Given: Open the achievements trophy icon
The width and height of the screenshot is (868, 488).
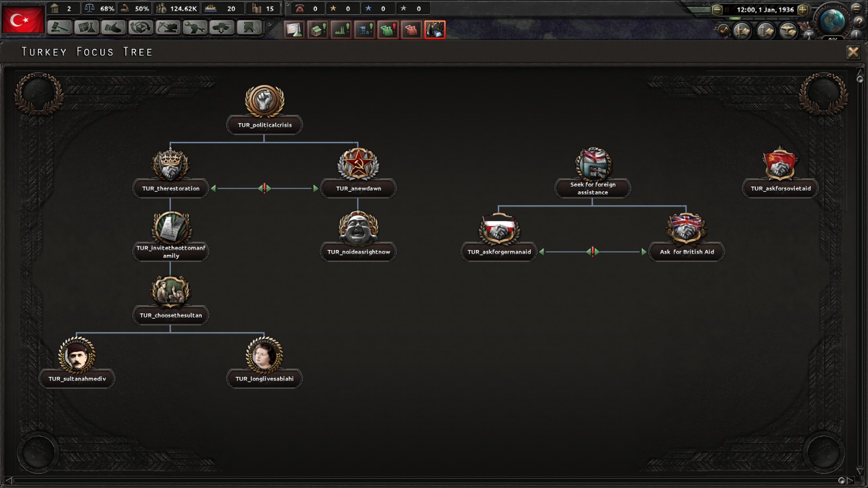Looking at the screenshot, I should [810, 34].
